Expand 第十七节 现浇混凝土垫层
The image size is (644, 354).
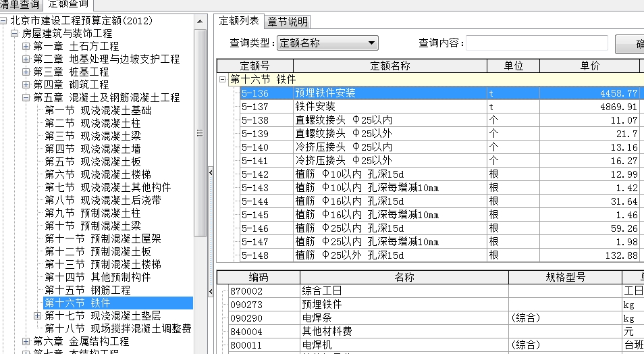click(x=37, y=315)
